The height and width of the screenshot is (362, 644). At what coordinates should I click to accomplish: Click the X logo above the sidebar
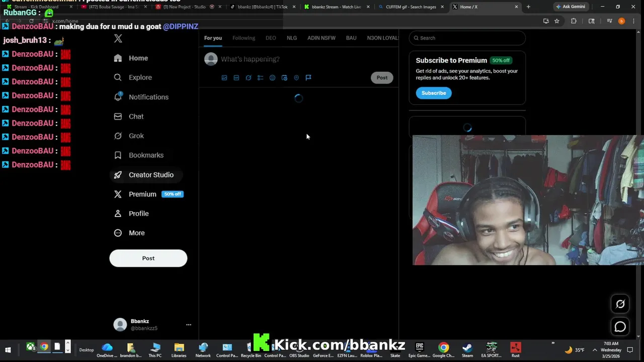[x=118, y=38]
